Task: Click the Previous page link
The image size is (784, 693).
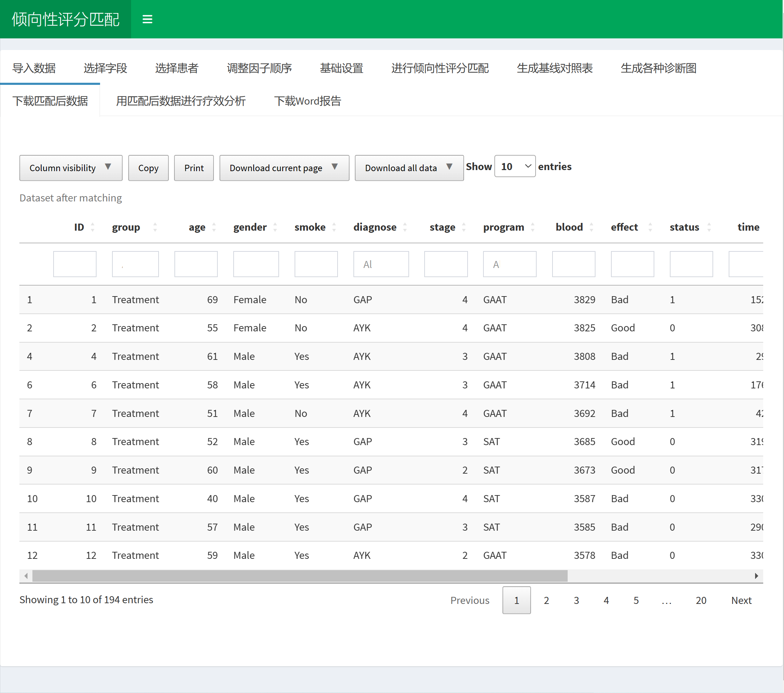Action: pos(470,600)
